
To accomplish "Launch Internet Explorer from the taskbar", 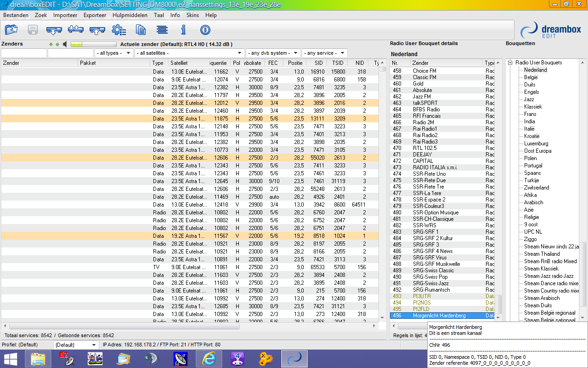I will pyautogui.click(x=209, y=359).
